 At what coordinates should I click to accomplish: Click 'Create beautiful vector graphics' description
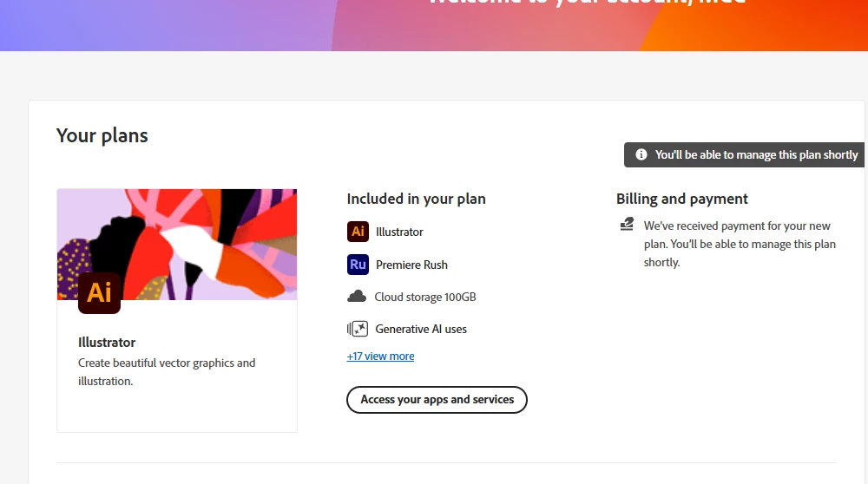tap(167, 372)
